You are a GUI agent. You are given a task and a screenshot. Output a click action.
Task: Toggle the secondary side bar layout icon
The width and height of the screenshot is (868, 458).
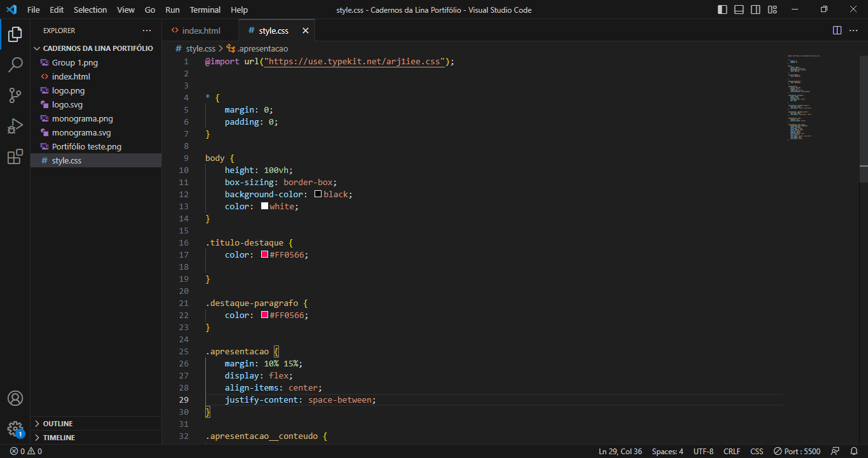[x=756, y=10]
